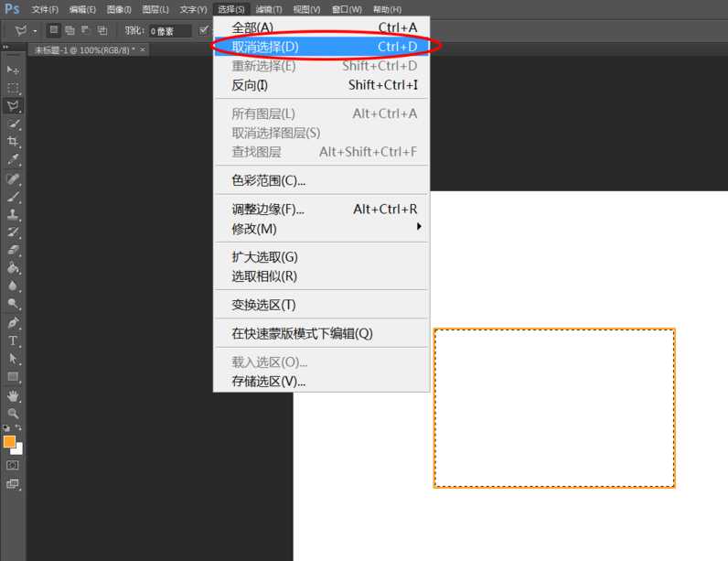Select the Horizontal Type tool
This screenshot has width=728, height=561.
coord(13,340)
